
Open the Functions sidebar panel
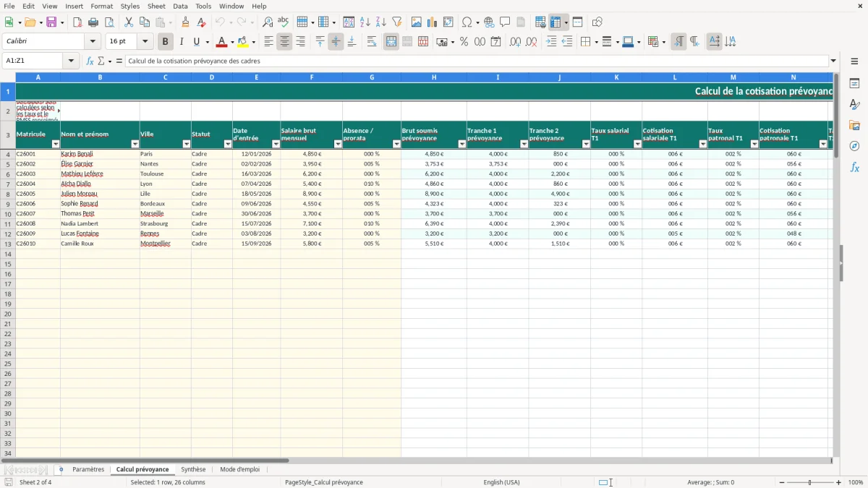pyautogui.click(x=854, y=167)
